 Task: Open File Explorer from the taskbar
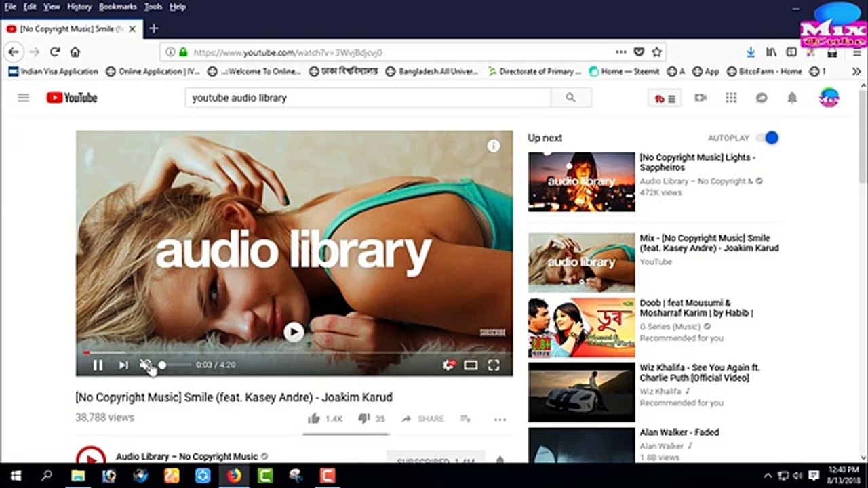pyautogui.click(x=78, y=476)
